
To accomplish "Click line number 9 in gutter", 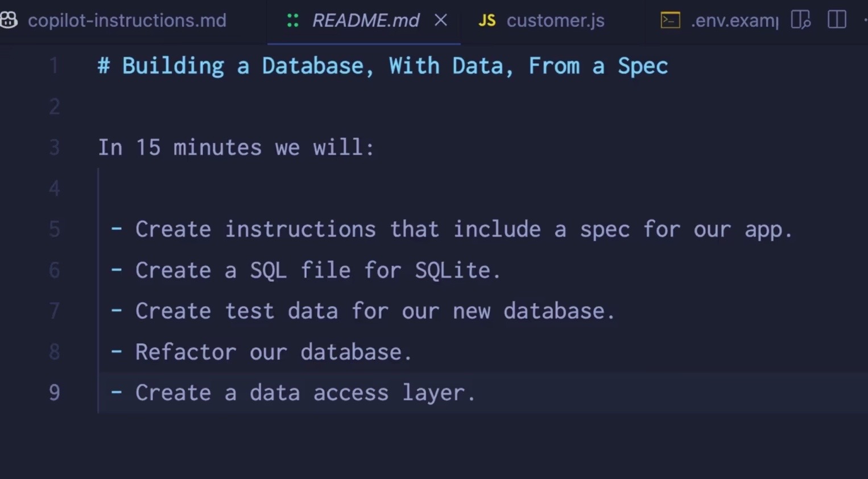I will pos(54,393).
